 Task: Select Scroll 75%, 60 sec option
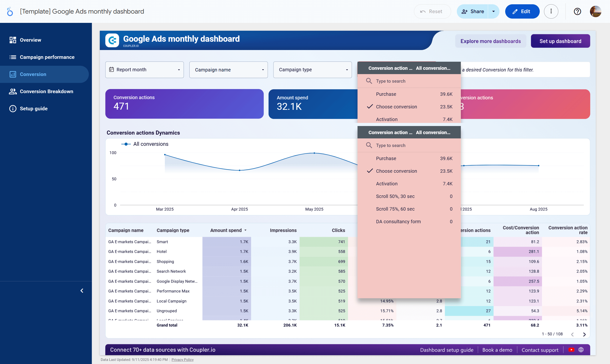[x=409, y=209]
